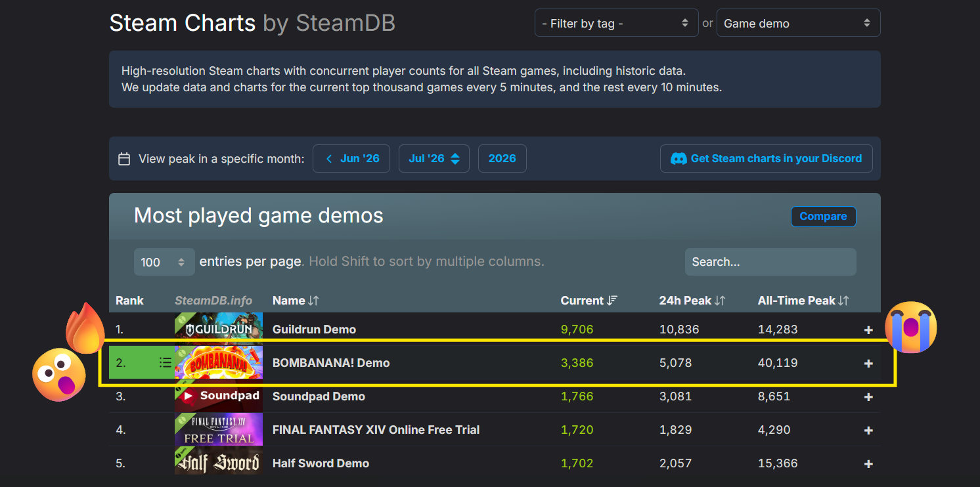Sort table by Current players column
The width and height of the screenshot is (980, 487).
[x=589, y=301]
